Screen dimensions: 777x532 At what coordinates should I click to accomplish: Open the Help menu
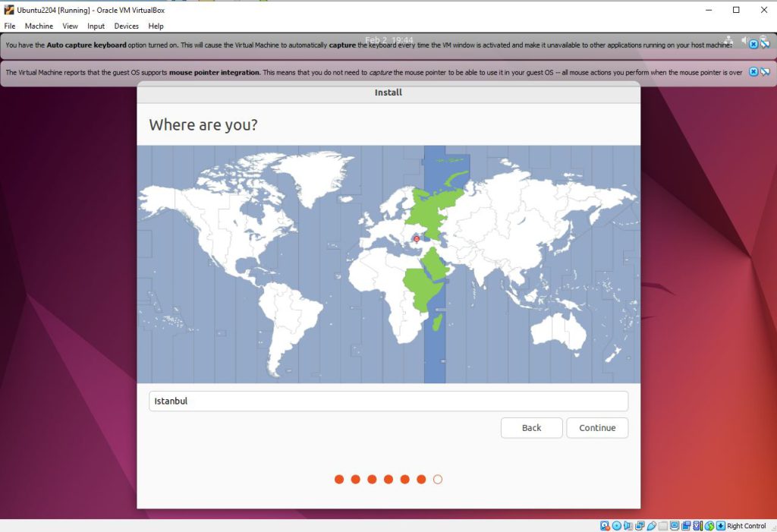point(156,26)
